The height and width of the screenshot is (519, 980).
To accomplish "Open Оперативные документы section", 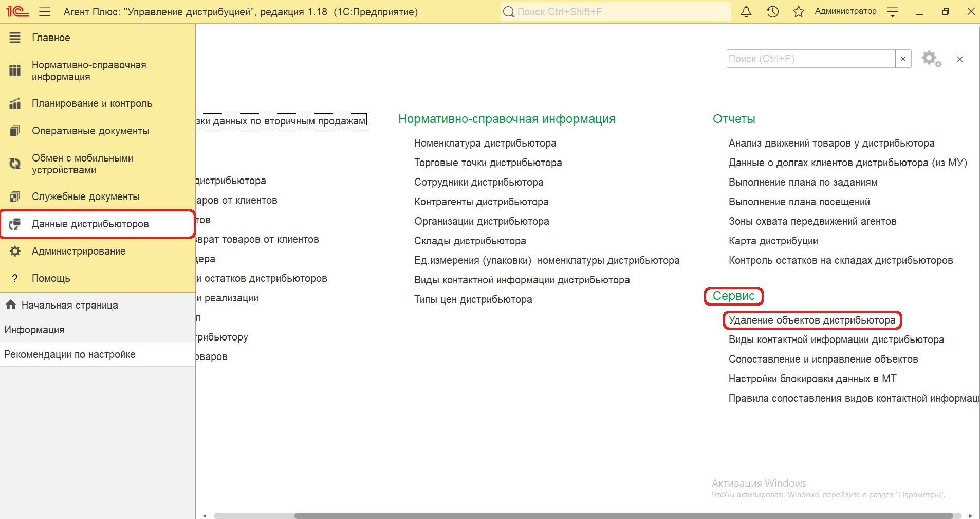I will 98,131.
